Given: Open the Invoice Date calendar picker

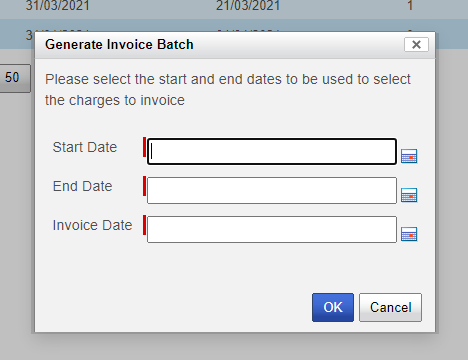Looking at the screenshot, I should coord(409,234).
